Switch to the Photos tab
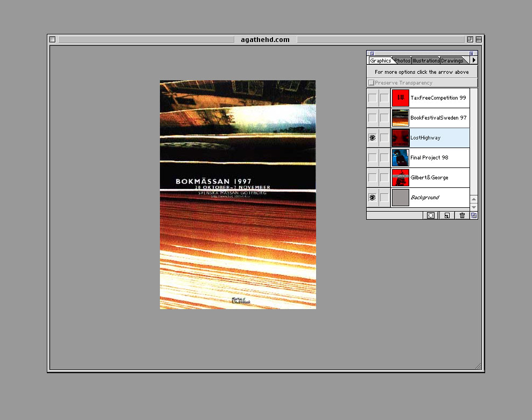This screenshot has height=420, width=532. [402, 60]
